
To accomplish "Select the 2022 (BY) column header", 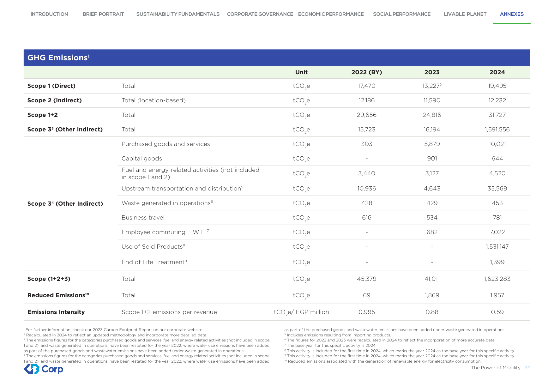I will [x=367, y=72].
